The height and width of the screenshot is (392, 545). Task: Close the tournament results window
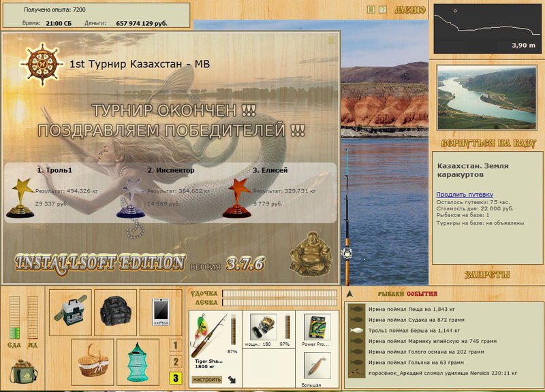pyautogui.click(x=331, y=41)
